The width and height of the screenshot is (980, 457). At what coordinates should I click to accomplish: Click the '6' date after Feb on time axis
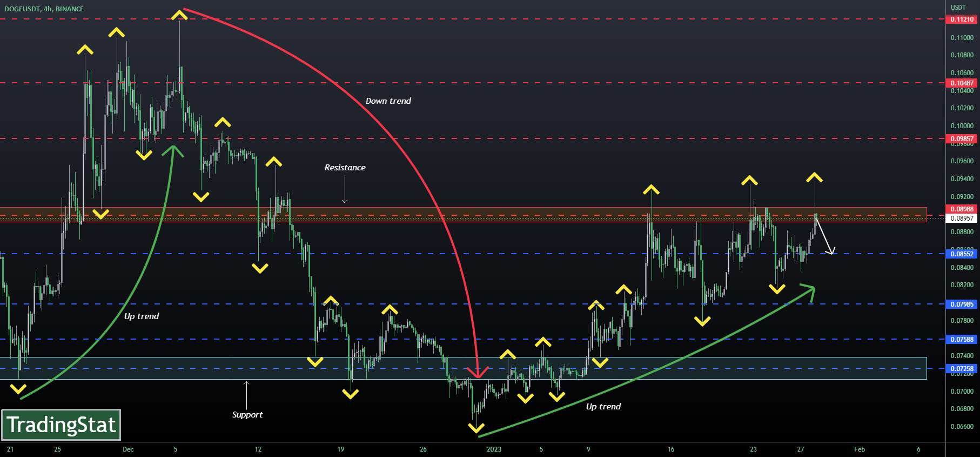point(918,449)
